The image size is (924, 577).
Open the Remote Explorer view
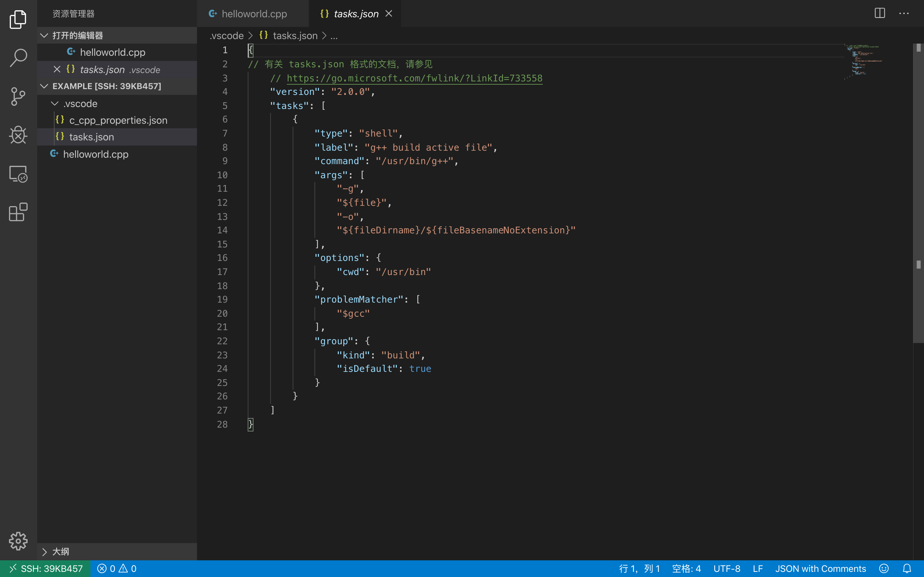click(18, 174)
